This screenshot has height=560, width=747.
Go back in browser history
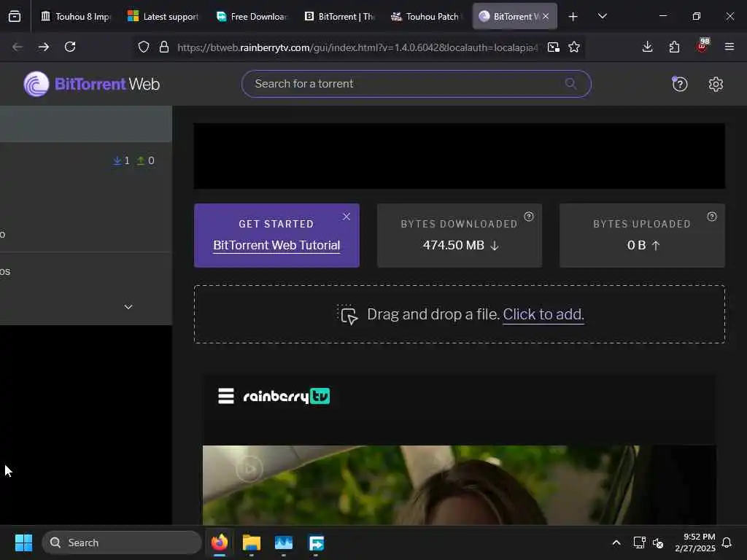(18, 47)
